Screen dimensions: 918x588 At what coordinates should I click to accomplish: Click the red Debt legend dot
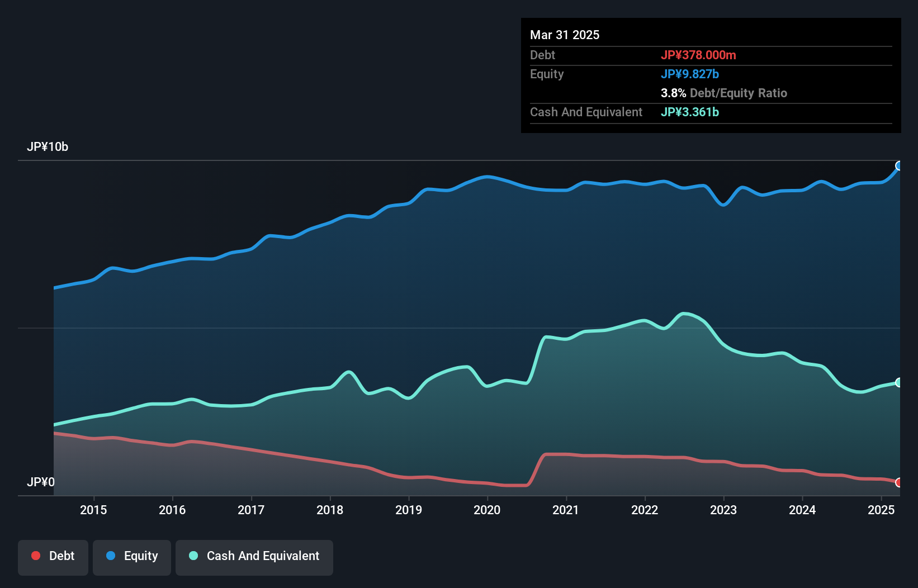[x=36, y=556]
